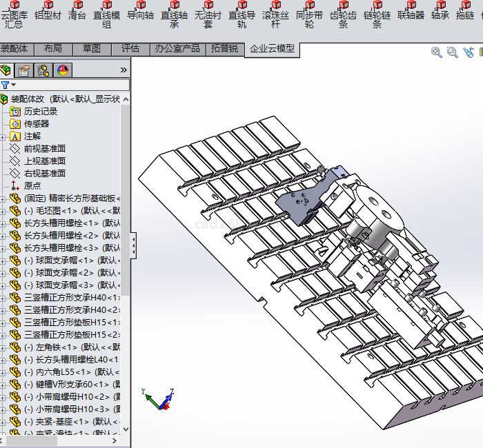483x448 pixels.
Task: Click the zoom to fit magnifier icon
Action: [436, 52]
